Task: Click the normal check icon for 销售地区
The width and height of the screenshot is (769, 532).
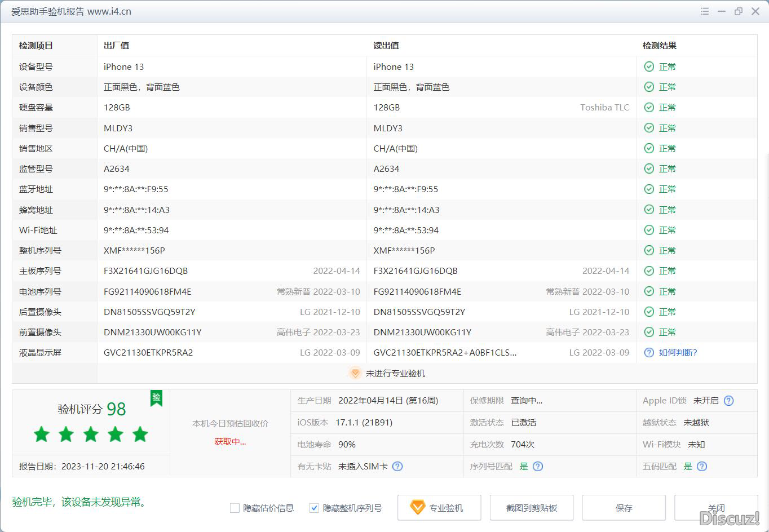Action: click(649, 148)
